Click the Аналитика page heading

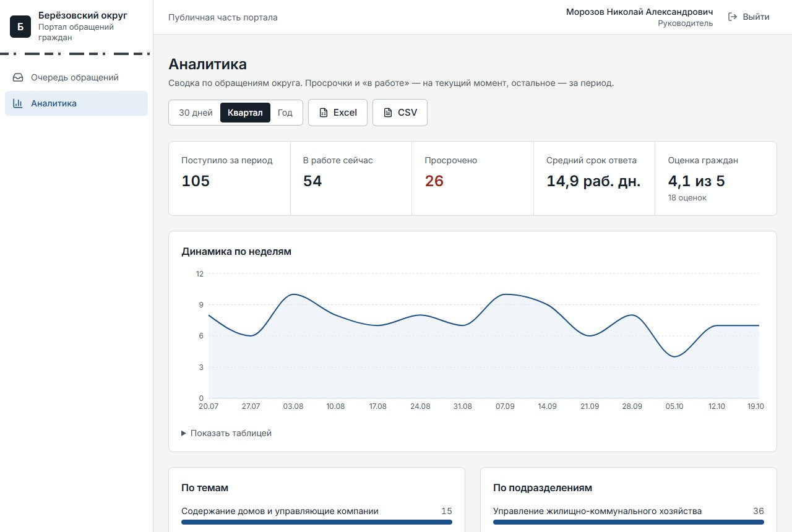click(207, 64)
